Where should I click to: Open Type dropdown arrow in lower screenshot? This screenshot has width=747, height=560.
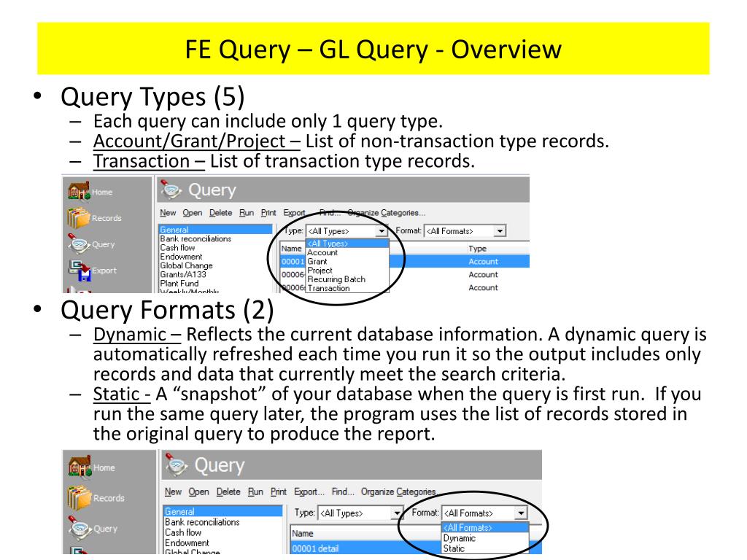pyautogui.click(x=396, y=513)
